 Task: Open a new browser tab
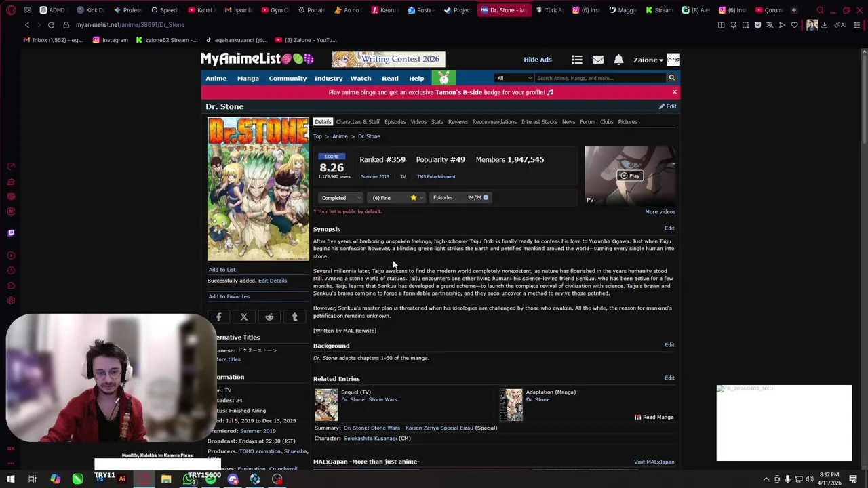click(794, 10)
